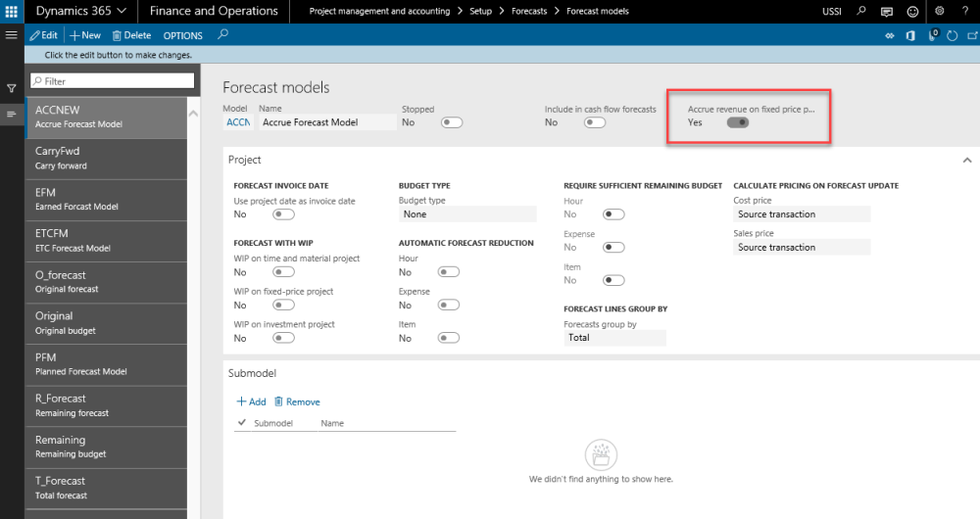
Task: Open in Microsoft Office icon
Action: coord(911,35)
